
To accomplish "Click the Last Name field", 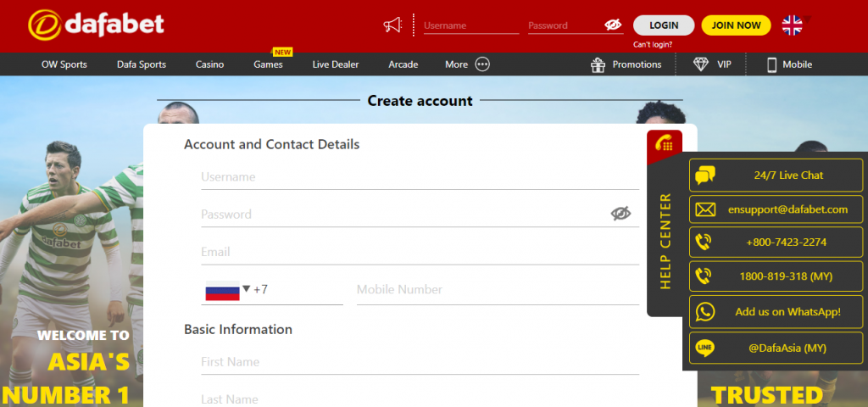I will coord(420,399).
